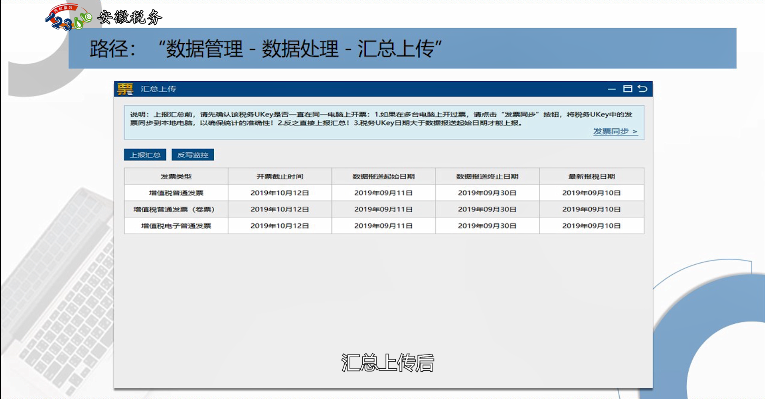Click the 开票截止时间 column header

click(280, 177)
